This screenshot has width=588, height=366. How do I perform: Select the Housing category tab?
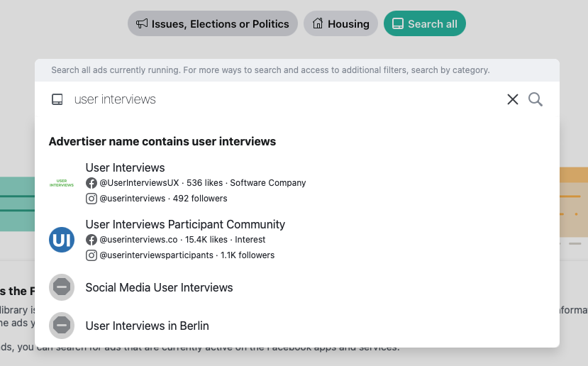tap(340, 24)
